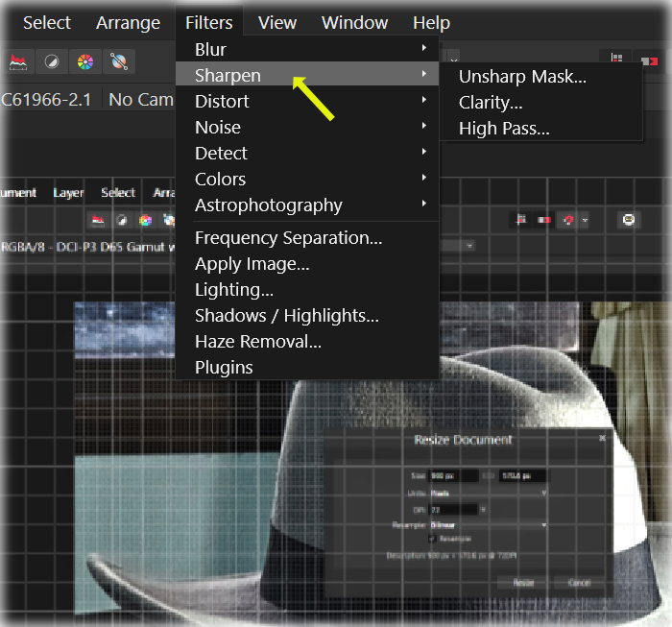Click the Resize button in Resize Document dialog
This screenshot has width=672, height=627.
click(x=523, y=583)
